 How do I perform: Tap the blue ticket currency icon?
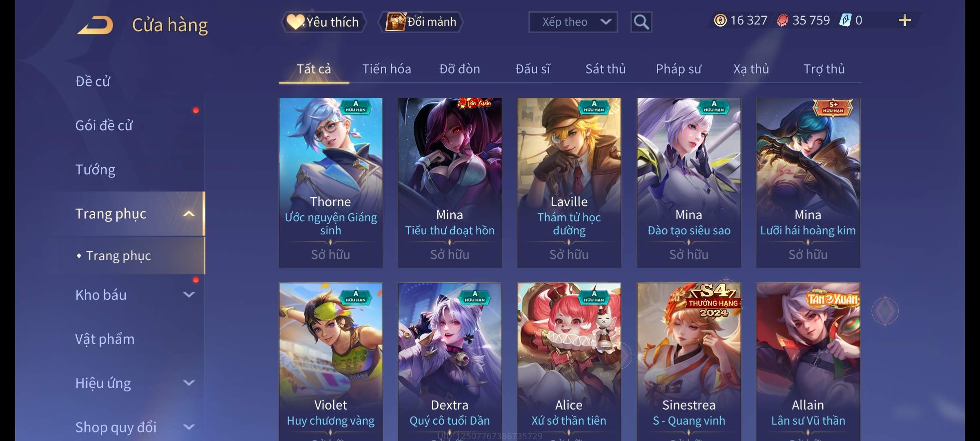(845, 20)
